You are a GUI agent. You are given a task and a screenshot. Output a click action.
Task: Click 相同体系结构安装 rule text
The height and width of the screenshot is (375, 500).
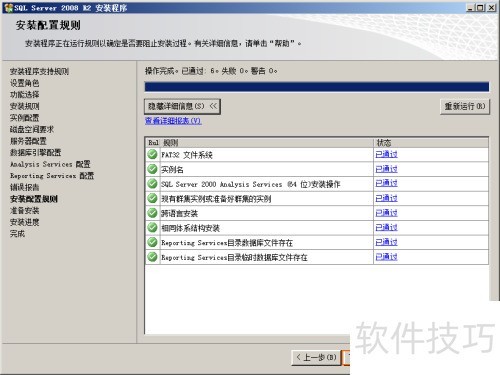(191, 228)
